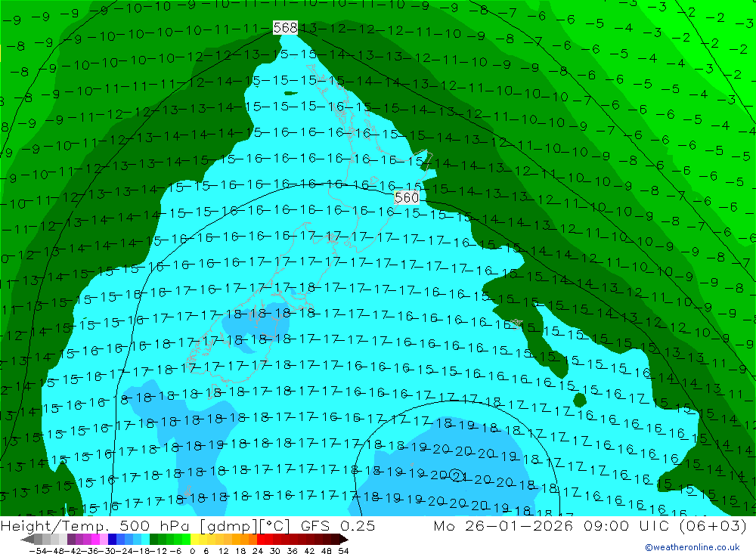Viewport: 756px width, 554px height.
Task: Select the yellow swatch at legend value 0
Action: [194, 539]
